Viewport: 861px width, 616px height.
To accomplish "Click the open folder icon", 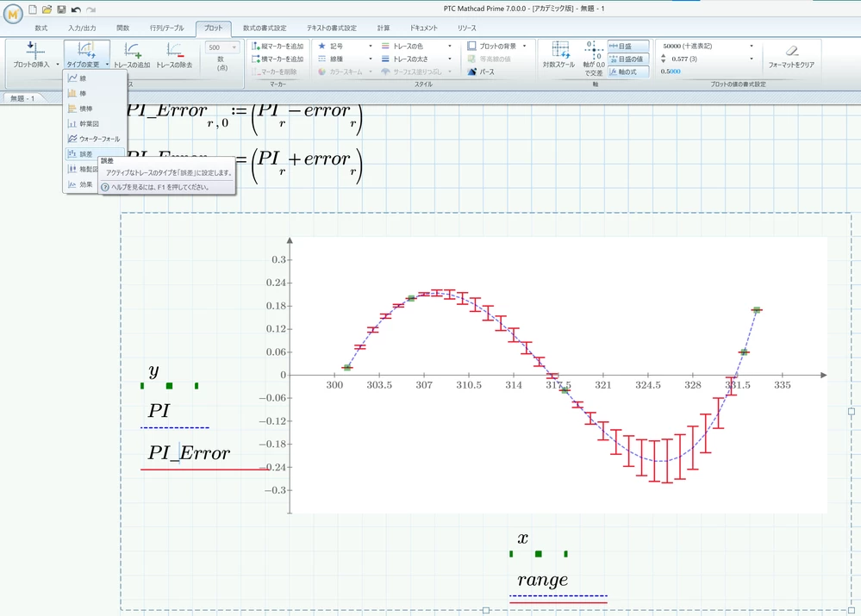I will click(47, 9).
